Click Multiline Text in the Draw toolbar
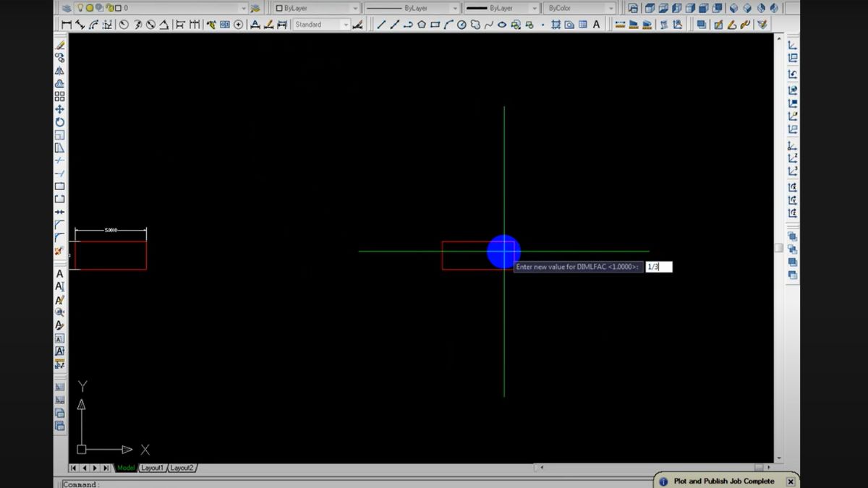The width and height of the screenshot is (868, 488). (597, 25)
